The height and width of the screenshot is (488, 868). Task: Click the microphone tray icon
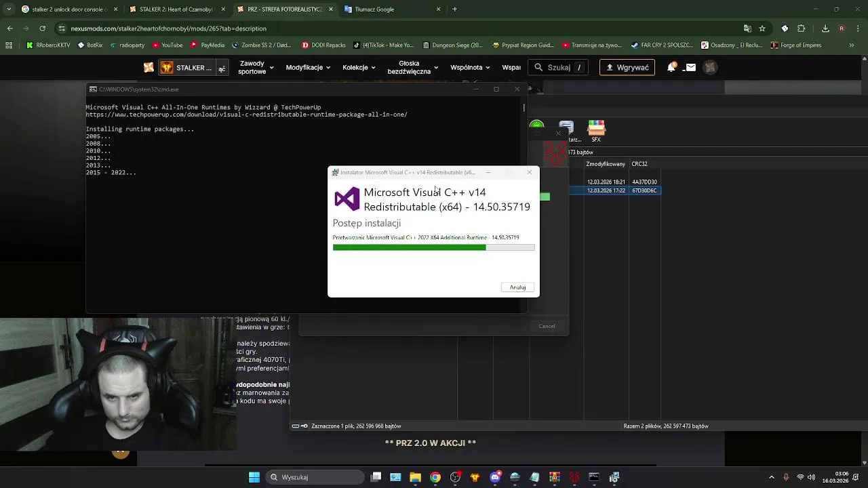coord(786,477)
